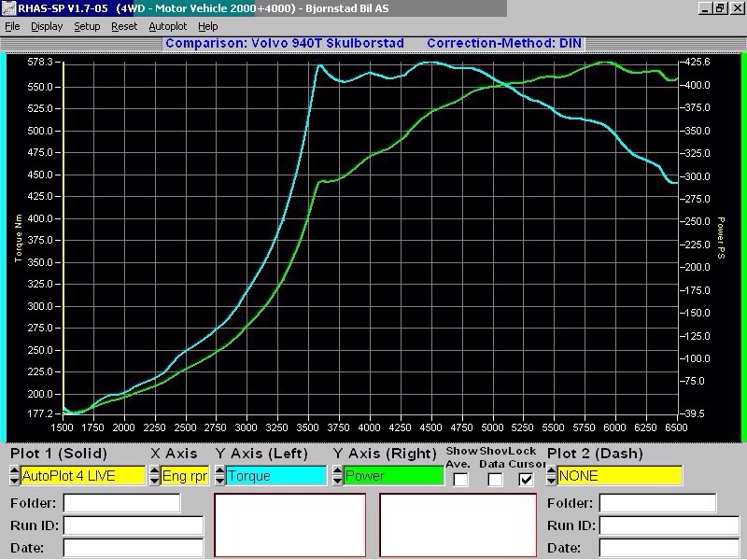The image size is (747, 560).
Task: Click the 'Power PS' right axis title
Action: pos(721,238)
